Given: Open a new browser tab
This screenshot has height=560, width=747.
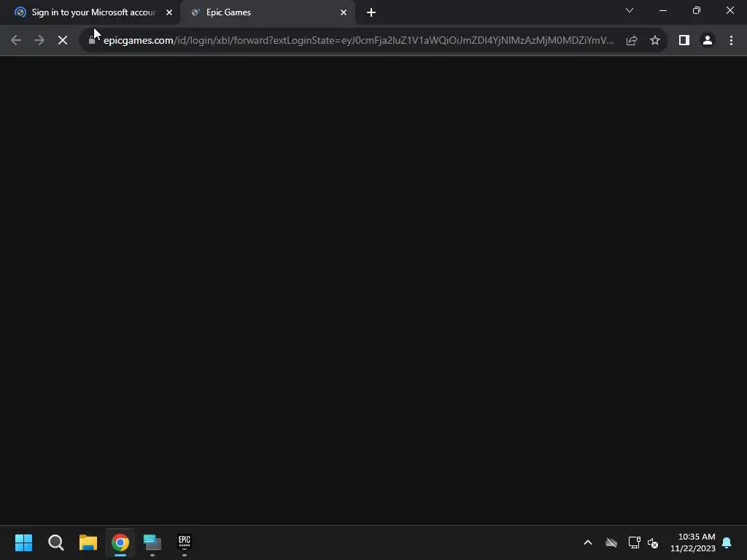Looking at the screenshot, I should (x=371, y=12).
